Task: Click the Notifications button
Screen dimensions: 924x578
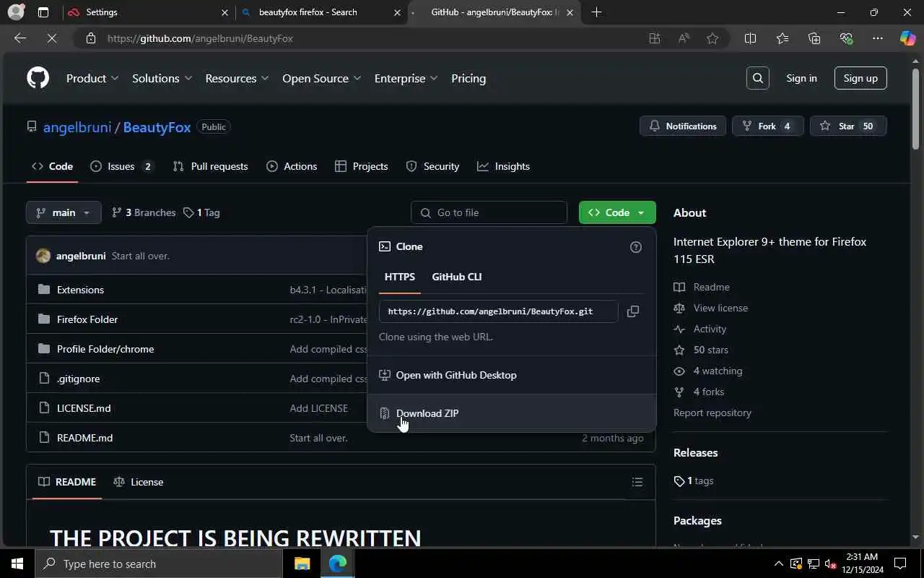Action: coord(682,126)
